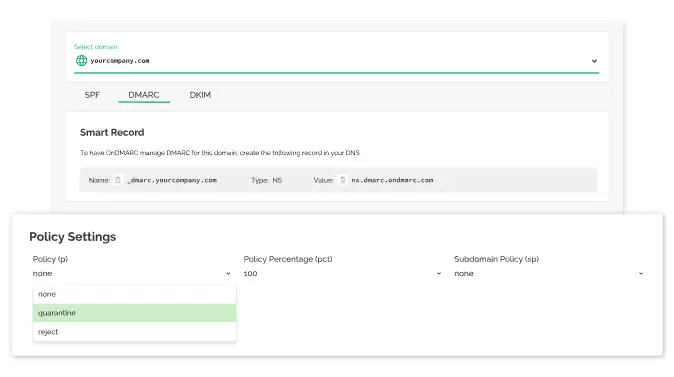Expand the Select domain dropdown arrow
674x377 pixels.
(x=594, y=61)
